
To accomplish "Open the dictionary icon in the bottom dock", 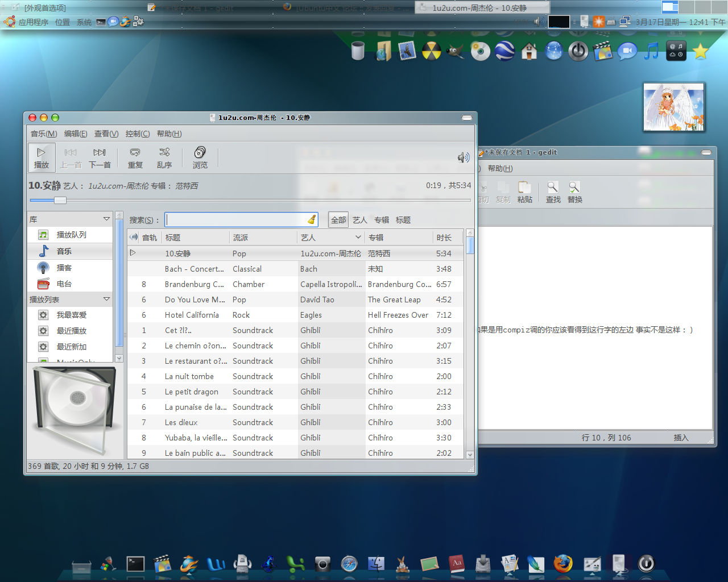I will click(x=456, y=564).
